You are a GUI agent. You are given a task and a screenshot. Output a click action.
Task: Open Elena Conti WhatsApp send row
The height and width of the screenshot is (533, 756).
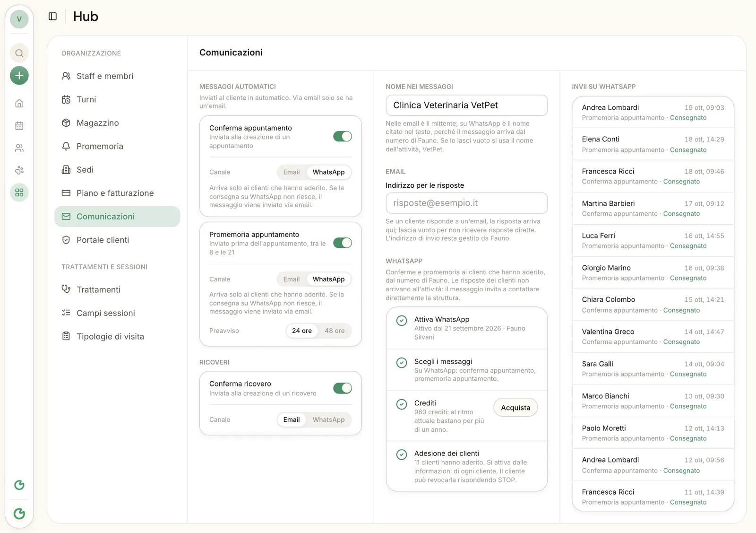[x=653, y=144]
